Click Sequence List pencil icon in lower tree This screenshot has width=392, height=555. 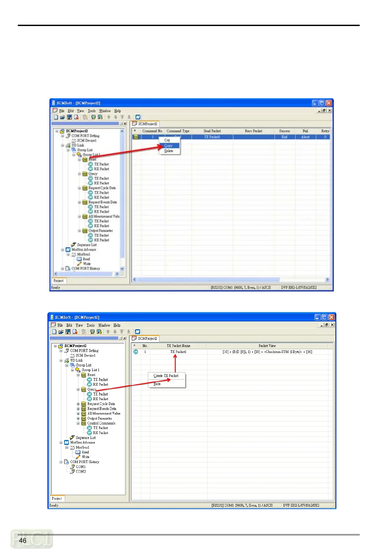click(x=72, y=438)
